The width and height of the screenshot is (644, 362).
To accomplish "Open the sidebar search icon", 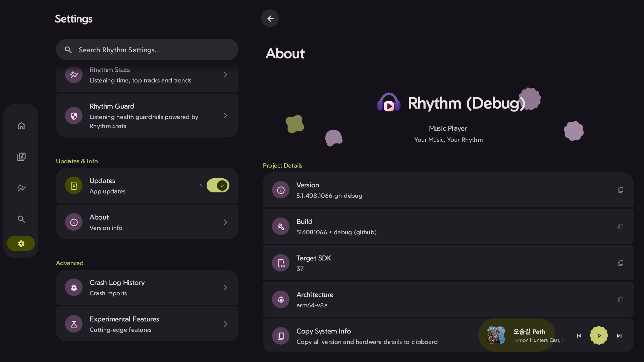I will coord(21,219).
